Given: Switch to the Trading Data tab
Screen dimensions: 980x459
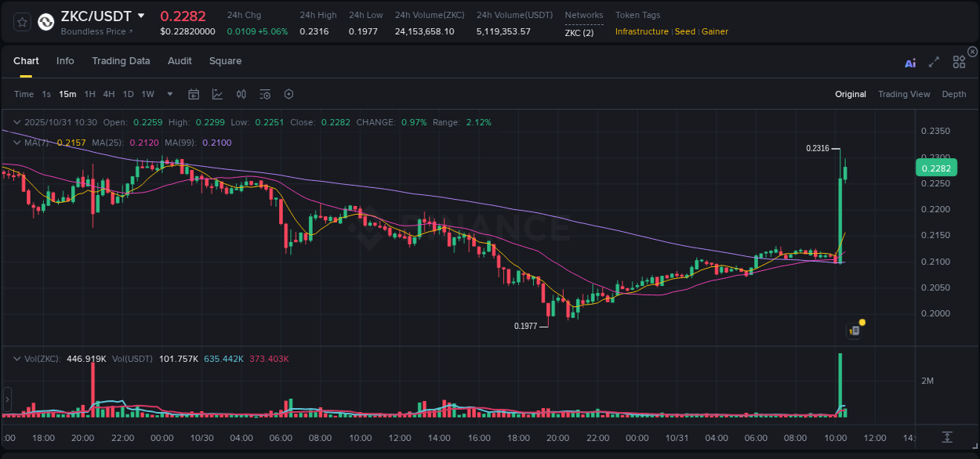Looking at the screenshot, I should tap(121, 60).
